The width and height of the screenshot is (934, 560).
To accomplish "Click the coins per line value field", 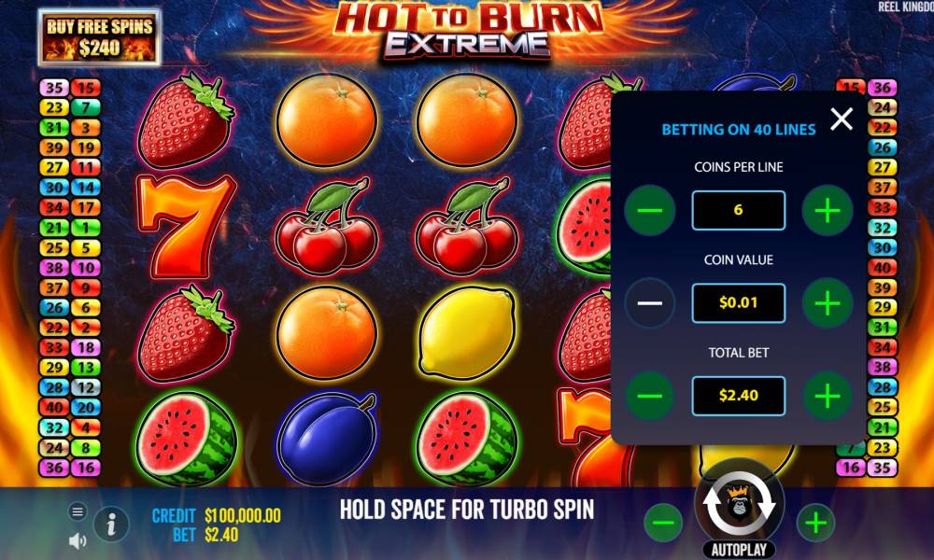I will (x=739, y=210).
